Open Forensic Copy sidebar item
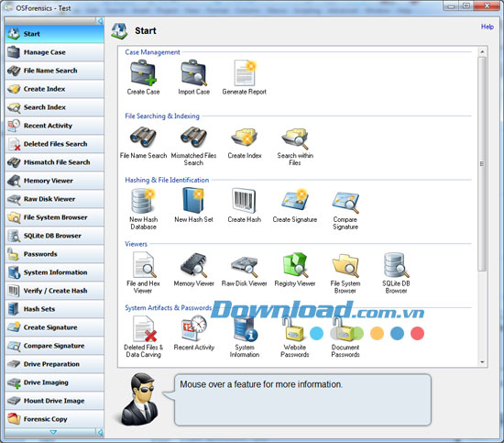Image resolution: width=504 pixels, height=443 pixels. point(54,419)
